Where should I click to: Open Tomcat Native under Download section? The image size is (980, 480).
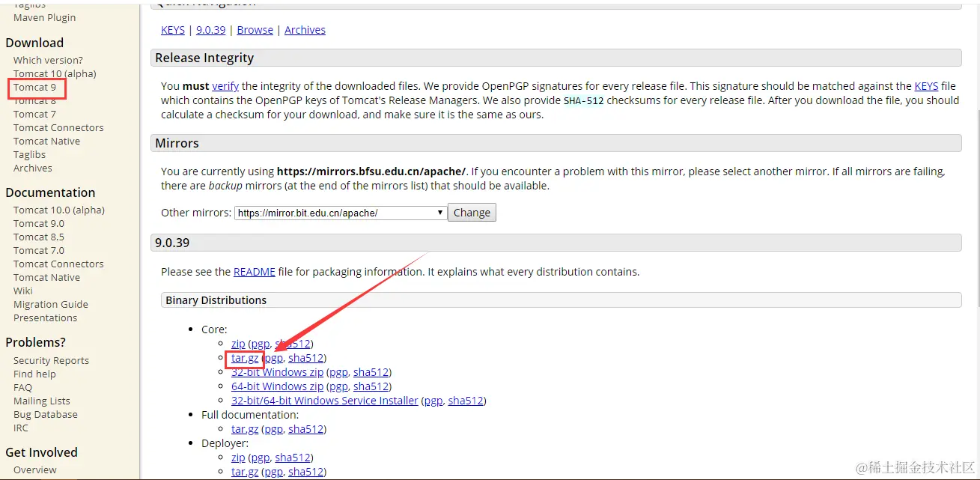click(x=46, y=141)
